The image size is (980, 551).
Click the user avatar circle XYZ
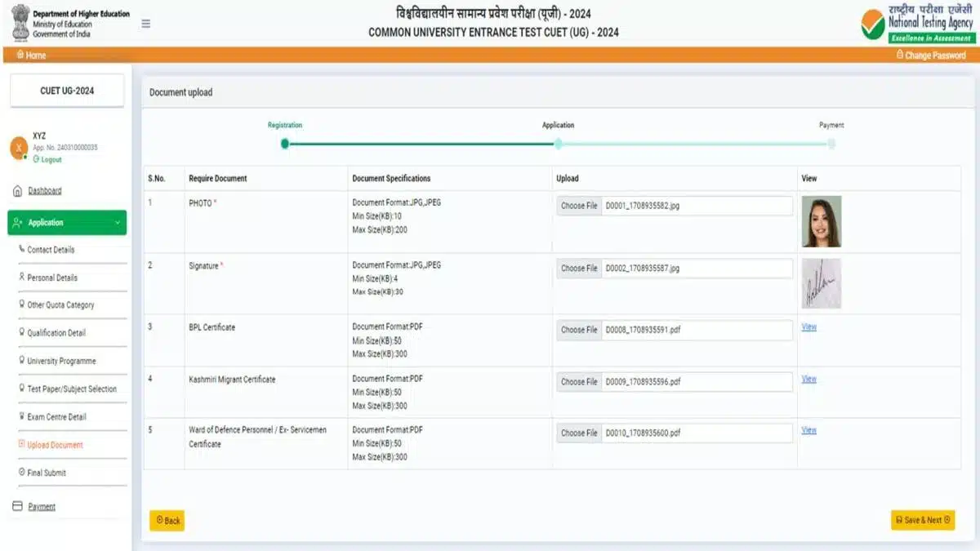coord(19,148)
